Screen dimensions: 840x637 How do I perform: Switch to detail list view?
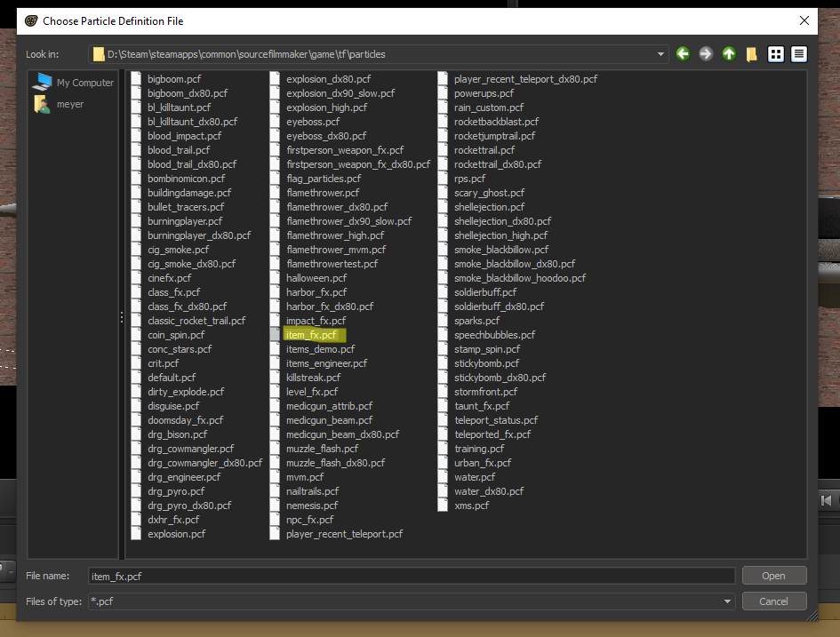(x=799, y=54)
